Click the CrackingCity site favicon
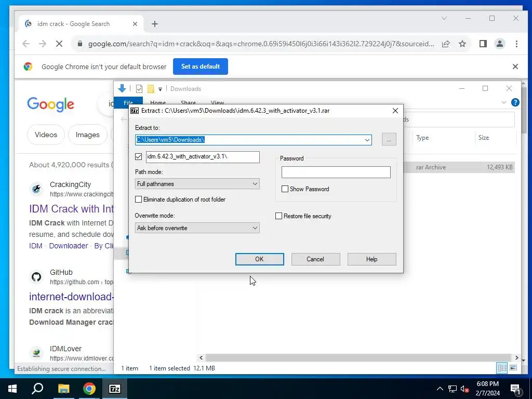Viewport: 532px width, 399px height. pyautogui.click(x=37, y=189)
